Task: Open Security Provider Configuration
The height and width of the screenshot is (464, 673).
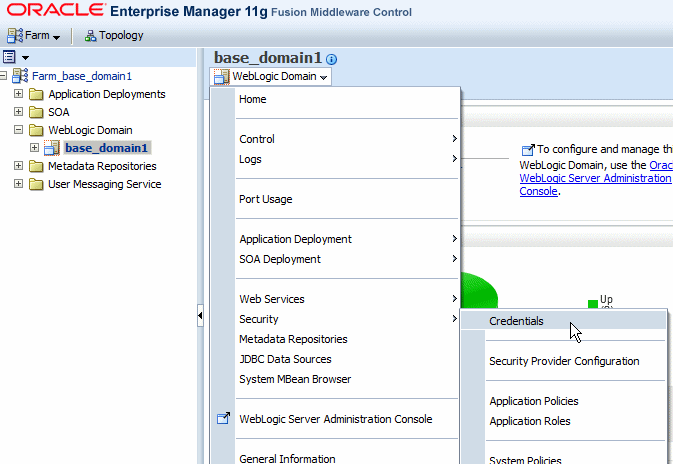Action: tap(564, 361)
